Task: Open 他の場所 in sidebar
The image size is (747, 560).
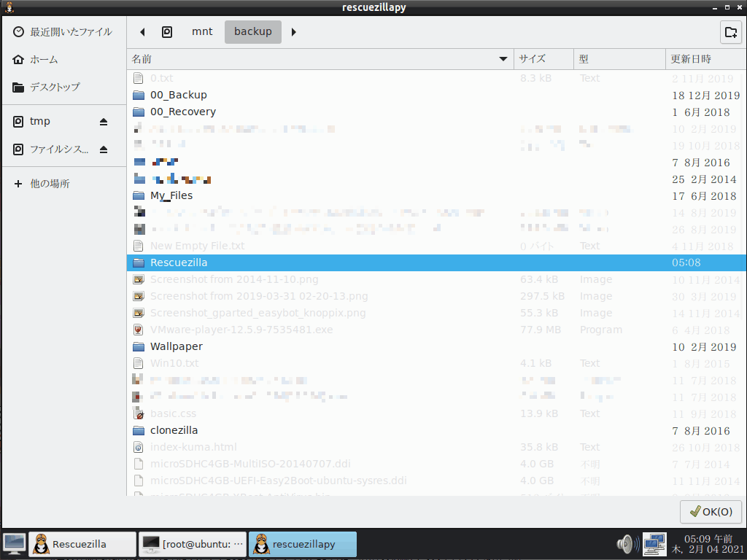Action: point(64,184)
